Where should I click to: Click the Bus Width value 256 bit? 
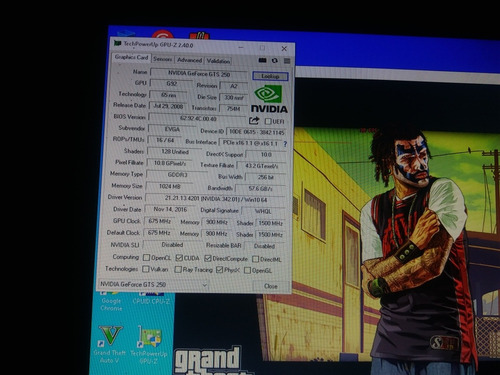pyautogui.click(x=266, y=177)
